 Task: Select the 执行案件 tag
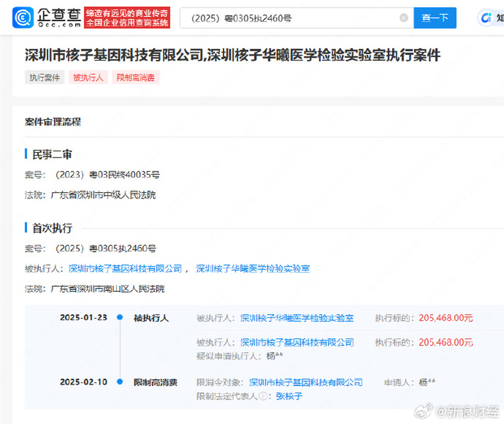tap(44, 77)
